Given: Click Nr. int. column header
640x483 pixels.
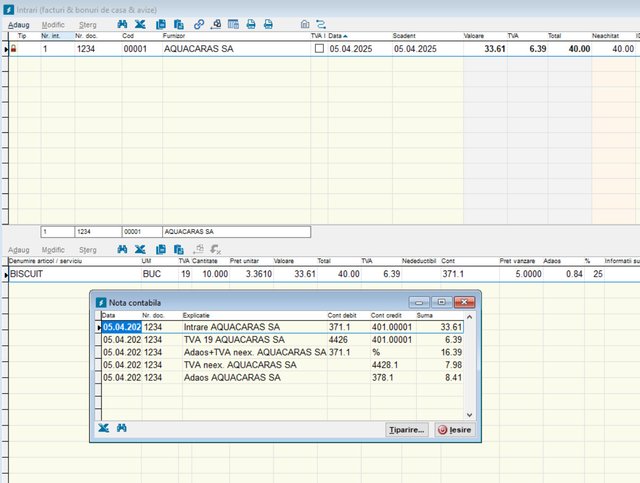Looking at the screenshot, I should (x=57, y=36).
